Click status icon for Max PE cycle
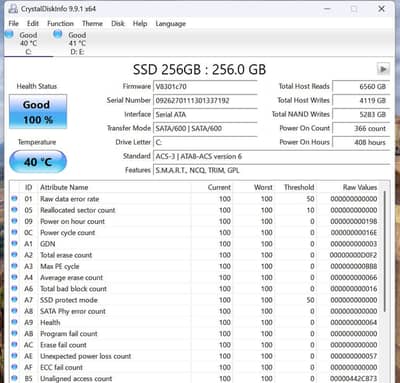 [14, 266]
